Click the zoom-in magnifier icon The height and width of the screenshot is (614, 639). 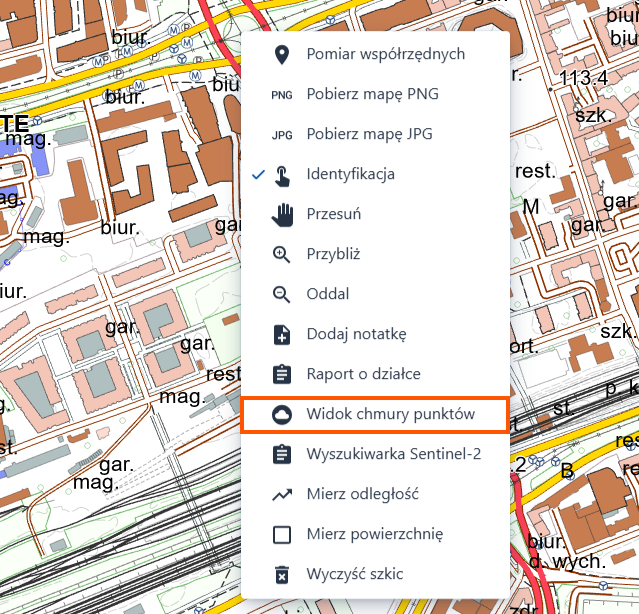pyautogui.click(x=282, y=255)
